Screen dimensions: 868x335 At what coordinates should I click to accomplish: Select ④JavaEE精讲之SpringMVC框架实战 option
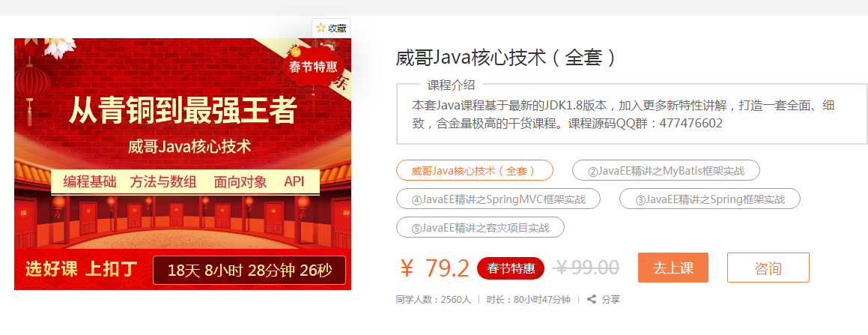(x=498, y=199)
